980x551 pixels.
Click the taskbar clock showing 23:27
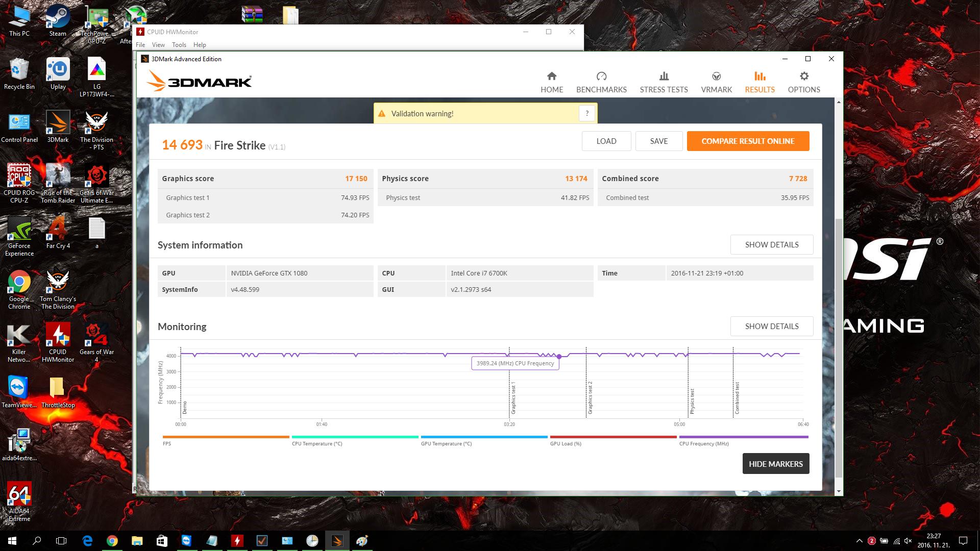[933, 541]
